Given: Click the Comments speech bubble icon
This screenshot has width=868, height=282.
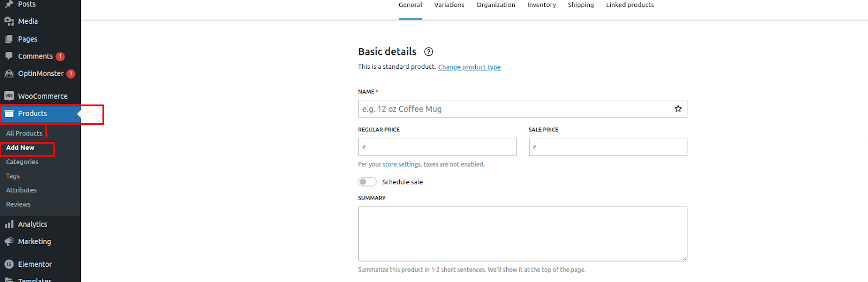Looking at the screenshot, I should point(9,56).
